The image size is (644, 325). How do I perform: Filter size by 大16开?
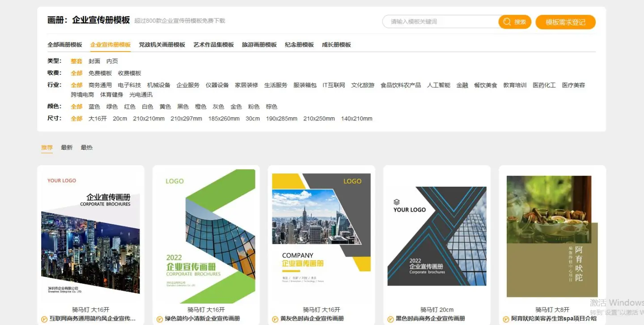[97, 119]
